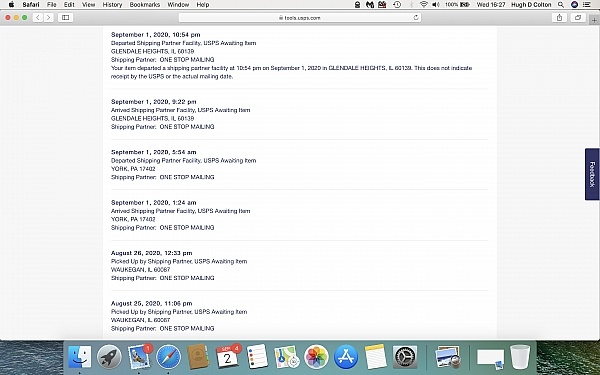The width and height of the screenshot is (600, 375).
Task: Open the Feedback side tab
Action: pos(592,174)
